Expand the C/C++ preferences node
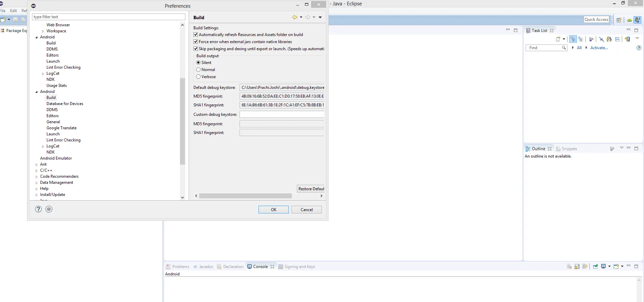The width and height of the screenshot is (644, 302). [x=36, y=171]
